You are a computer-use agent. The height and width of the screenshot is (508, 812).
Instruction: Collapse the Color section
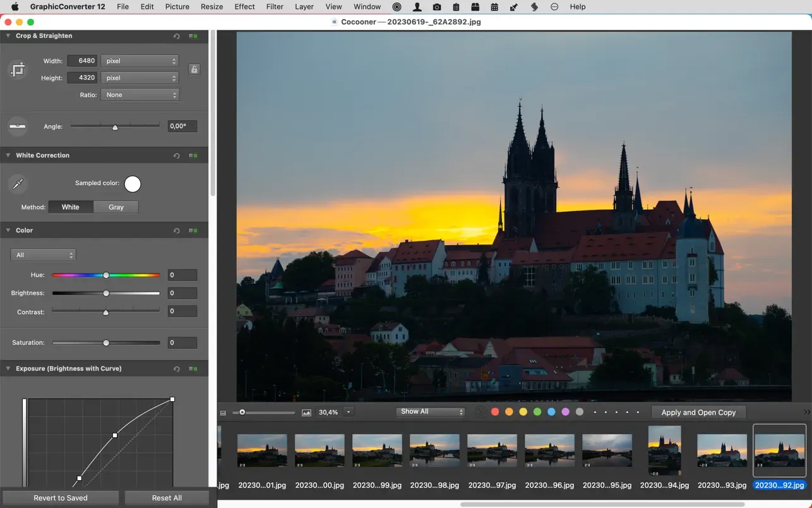point(8,231)
